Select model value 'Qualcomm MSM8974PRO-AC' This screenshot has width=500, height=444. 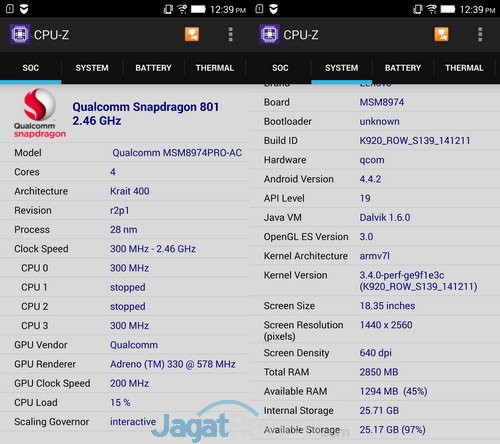tap(177, 153)
